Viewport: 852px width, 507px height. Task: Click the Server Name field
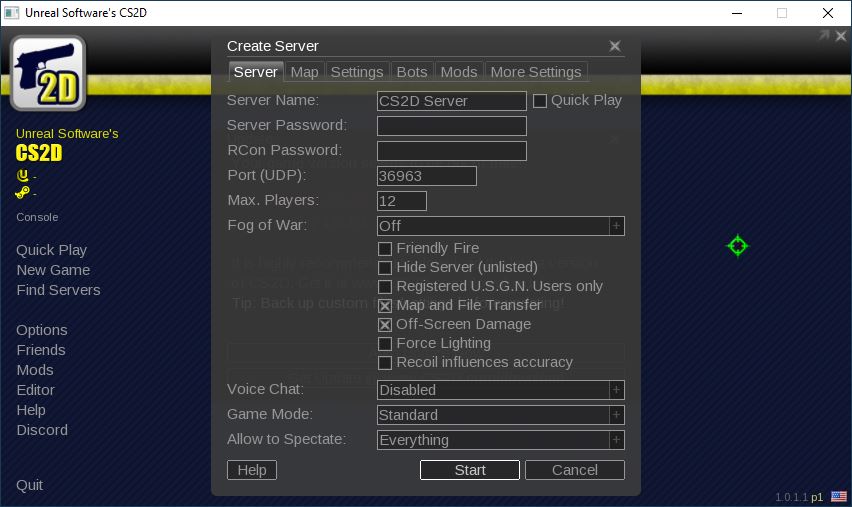pos(452,101)
